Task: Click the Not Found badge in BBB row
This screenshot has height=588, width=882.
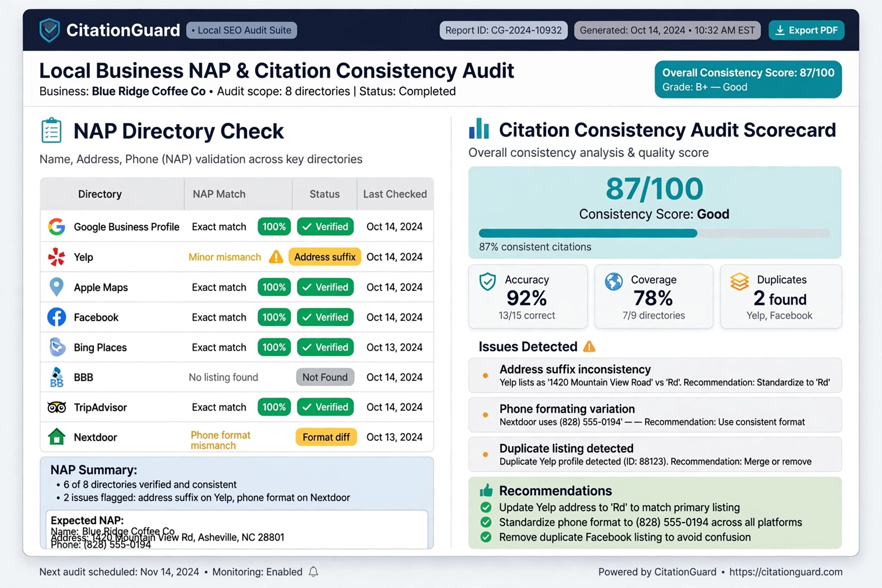Action: pyautogui.click(x=325, y=377)
